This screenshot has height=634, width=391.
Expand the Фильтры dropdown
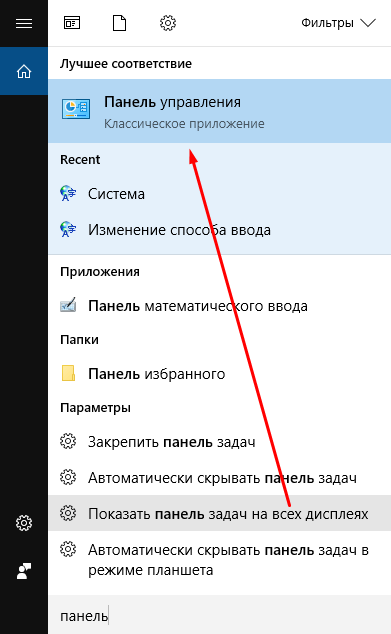tap(338, 23)
